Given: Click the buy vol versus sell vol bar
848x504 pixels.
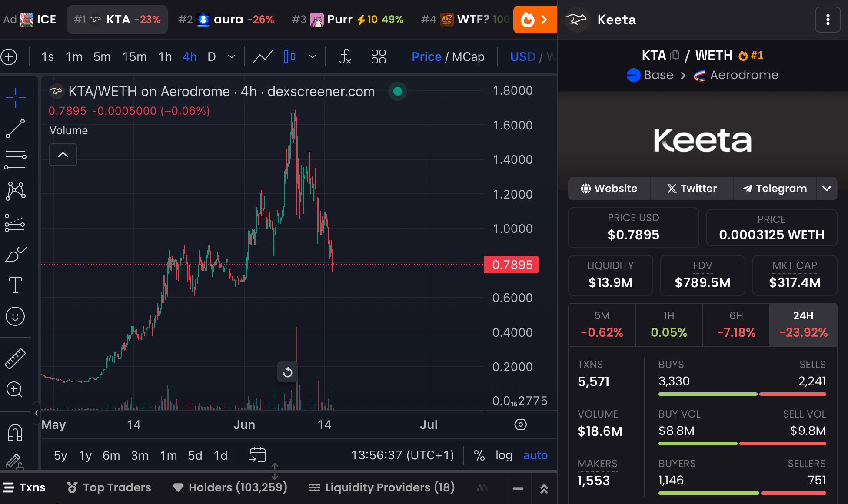Looking at the screenshot, I should coord(742,444).
